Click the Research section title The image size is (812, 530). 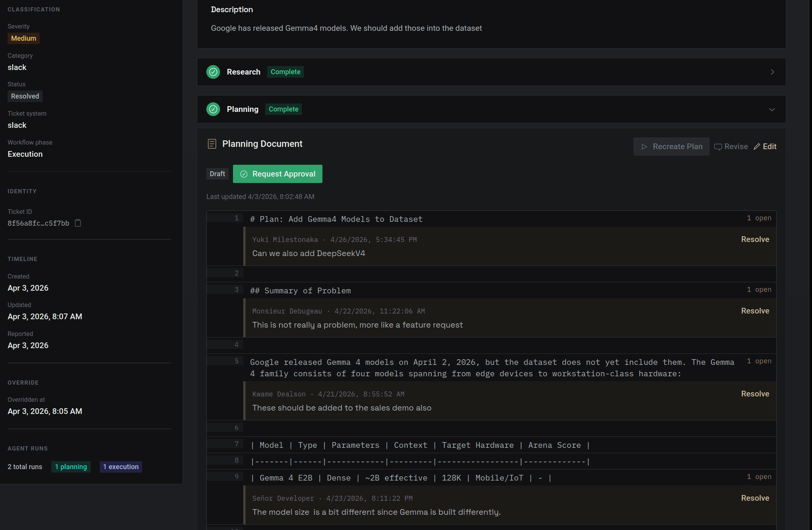(244, 72)
